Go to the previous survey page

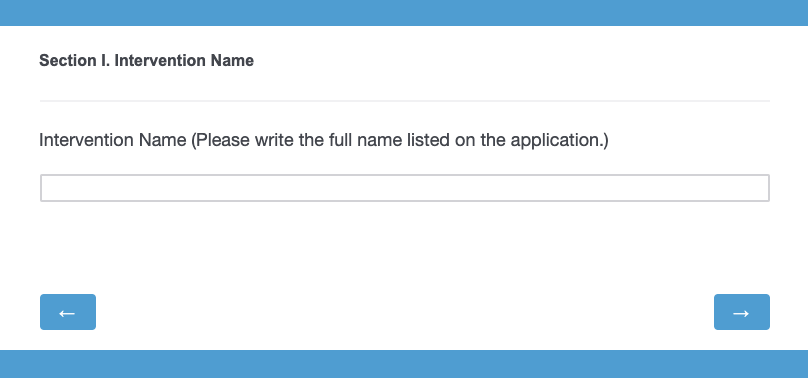click(68, 312)
